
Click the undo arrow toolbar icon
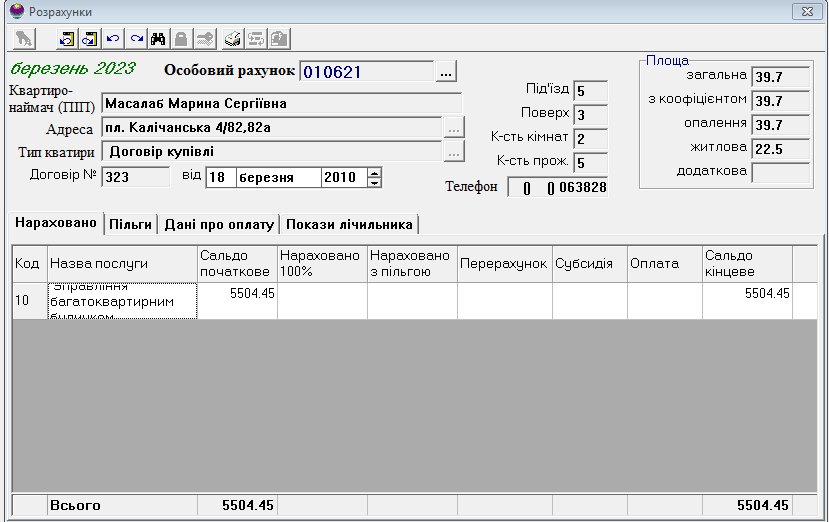(113, 39)
